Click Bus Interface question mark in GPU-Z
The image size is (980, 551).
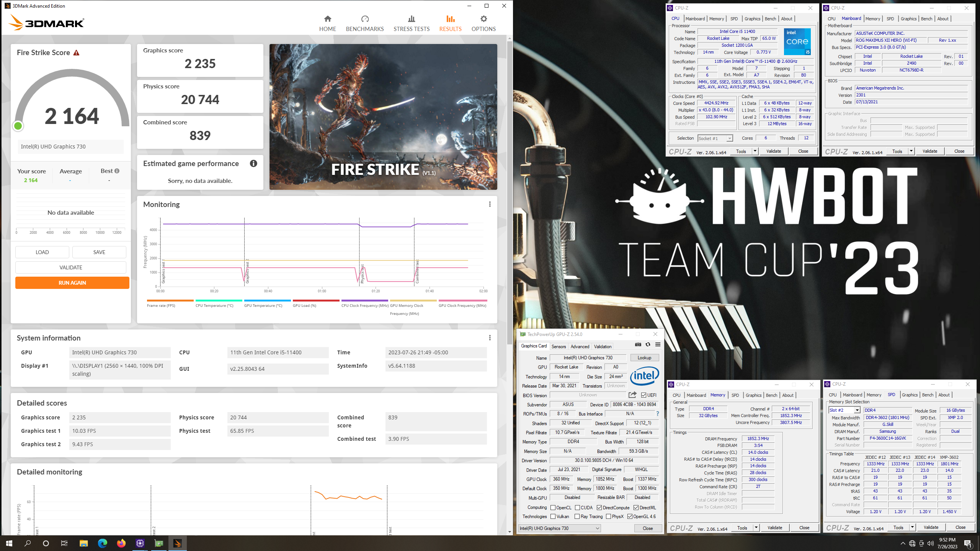(x=658, y=414)
